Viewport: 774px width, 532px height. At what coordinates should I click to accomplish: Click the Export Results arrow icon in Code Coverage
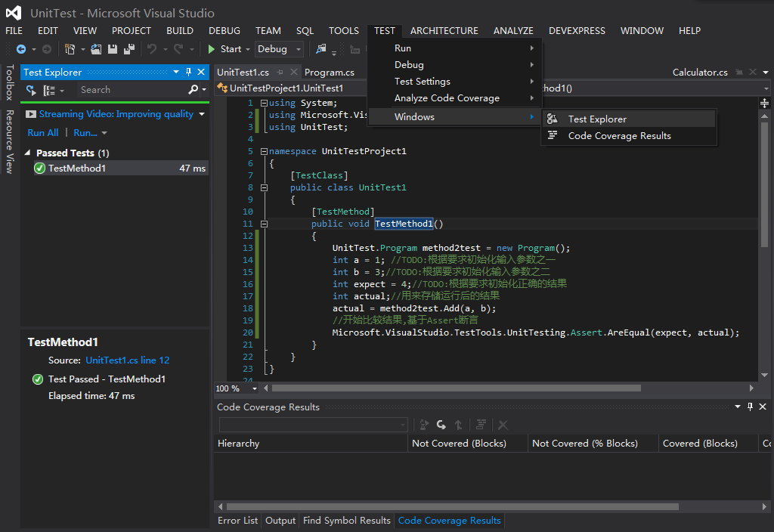(458, 425)
